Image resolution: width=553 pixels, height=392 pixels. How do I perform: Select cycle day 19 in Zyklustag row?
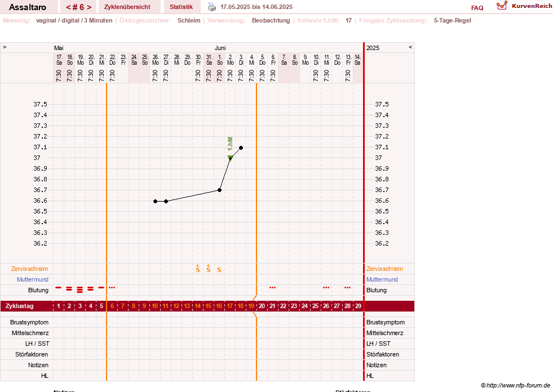tap(251, 306)
